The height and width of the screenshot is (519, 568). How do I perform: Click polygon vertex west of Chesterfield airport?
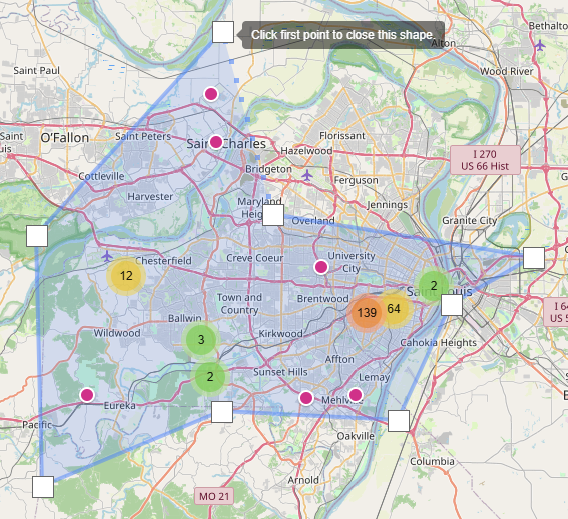pyautogui.click(x=37, y=236)
